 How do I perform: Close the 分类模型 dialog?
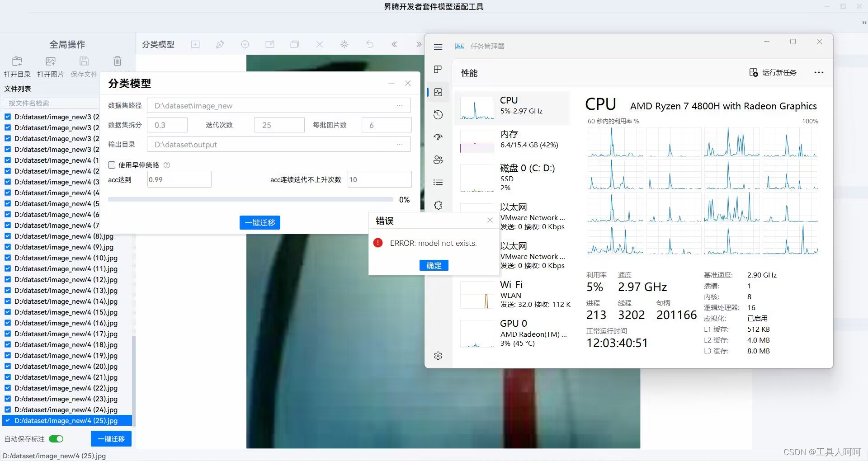point(408,83)
